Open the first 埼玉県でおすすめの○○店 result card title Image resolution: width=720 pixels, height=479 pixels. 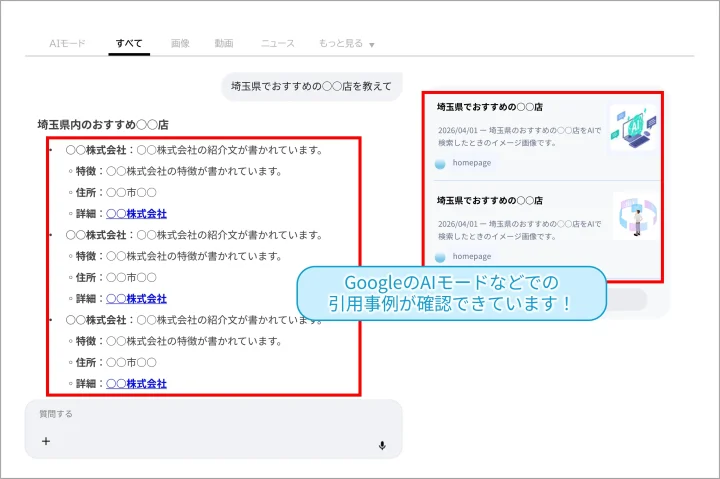tap(489, 107)
